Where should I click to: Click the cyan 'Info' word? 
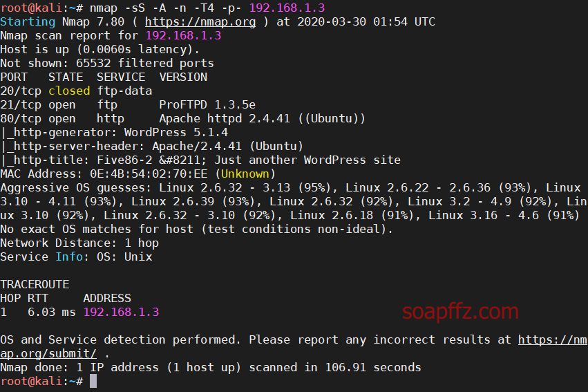click(x=69, y=256)
